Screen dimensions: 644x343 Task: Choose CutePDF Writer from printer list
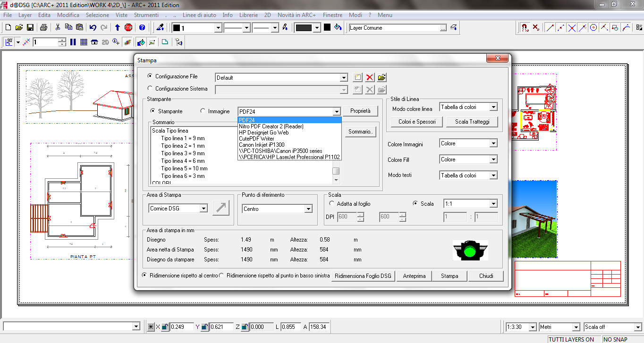(x=289, y=139)
